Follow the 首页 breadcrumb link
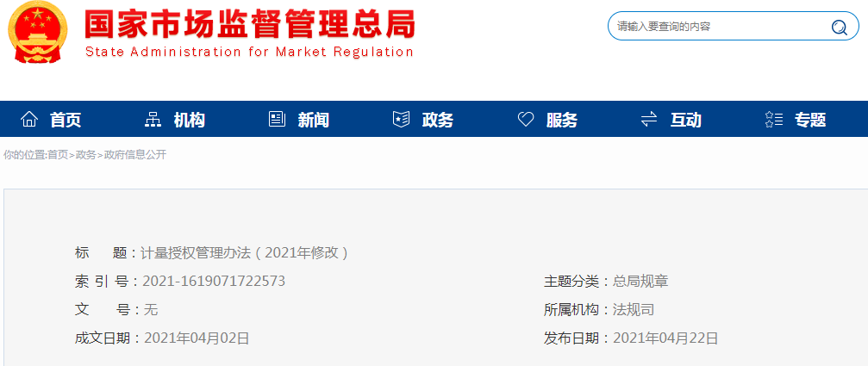868x366 pixels. click(x=58, y=155)
